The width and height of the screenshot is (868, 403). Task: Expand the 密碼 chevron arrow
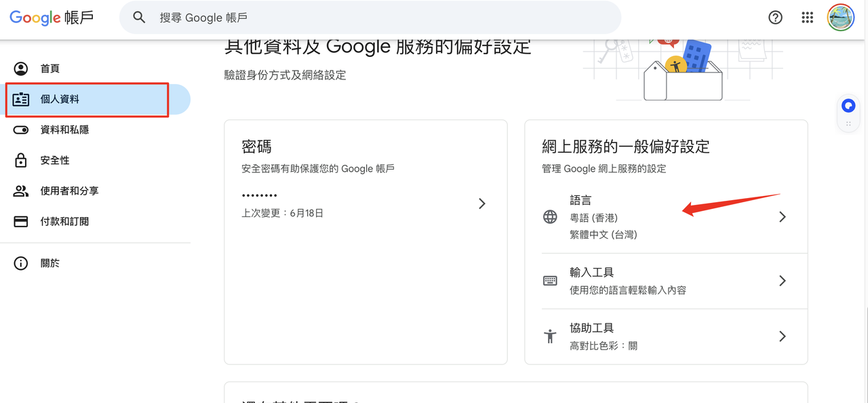tap(481, 204)
